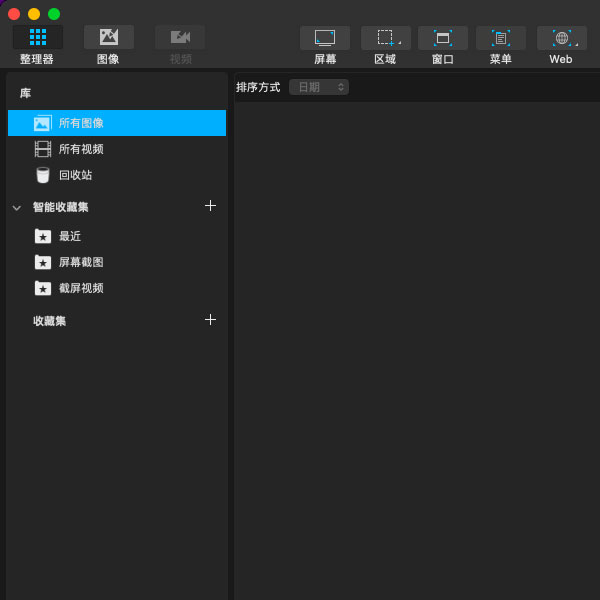The height and width of the screenshot is (600, 600).
Task: Open the 排序方式 日期 sort dropdown
Action: 319,87
